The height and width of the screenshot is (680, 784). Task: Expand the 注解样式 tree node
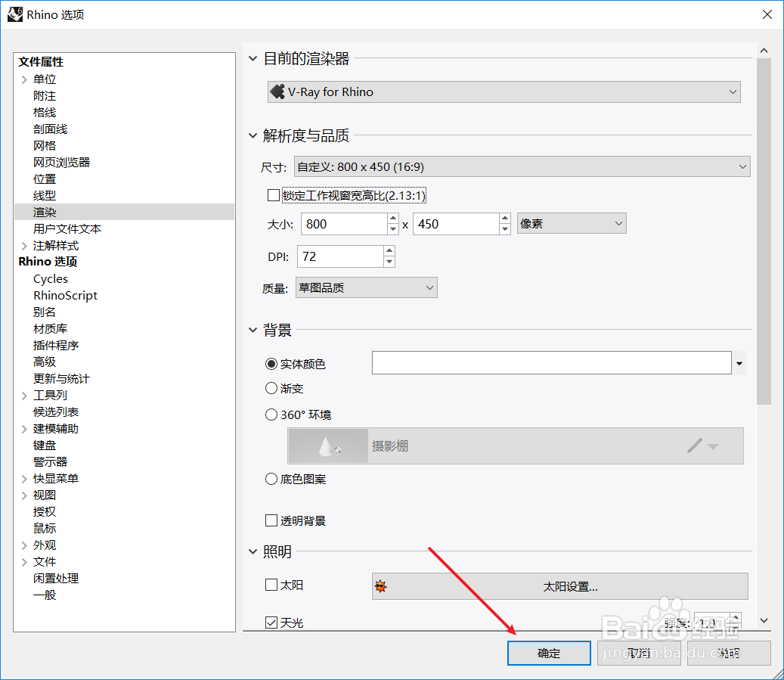(x=24, y=246)
